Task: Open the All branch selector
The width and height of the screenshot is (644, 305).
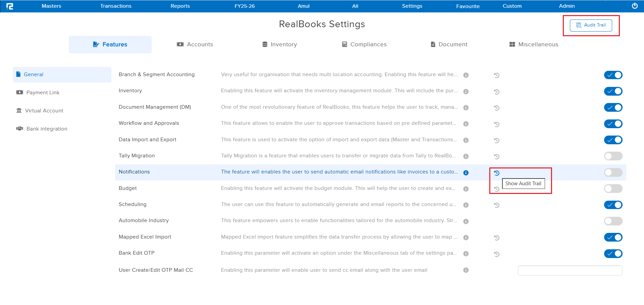Action: 355,6
